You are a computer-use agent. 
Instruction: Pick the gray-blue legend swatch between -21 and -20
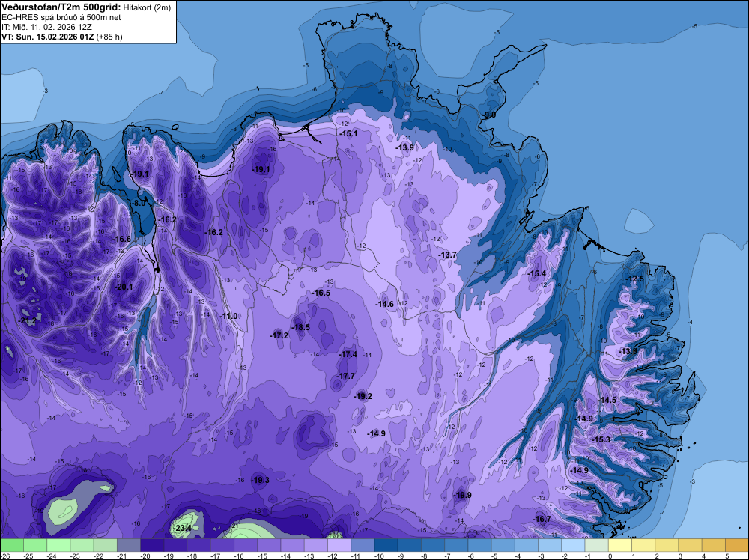(129, 546)
